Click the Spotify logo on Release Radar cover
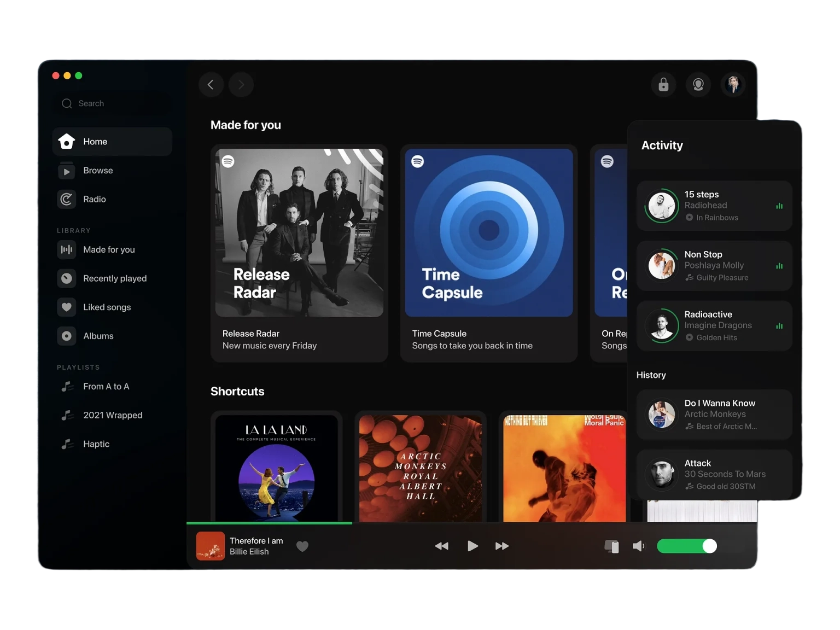Screen dimensions: 840x630 coord(228,161)
